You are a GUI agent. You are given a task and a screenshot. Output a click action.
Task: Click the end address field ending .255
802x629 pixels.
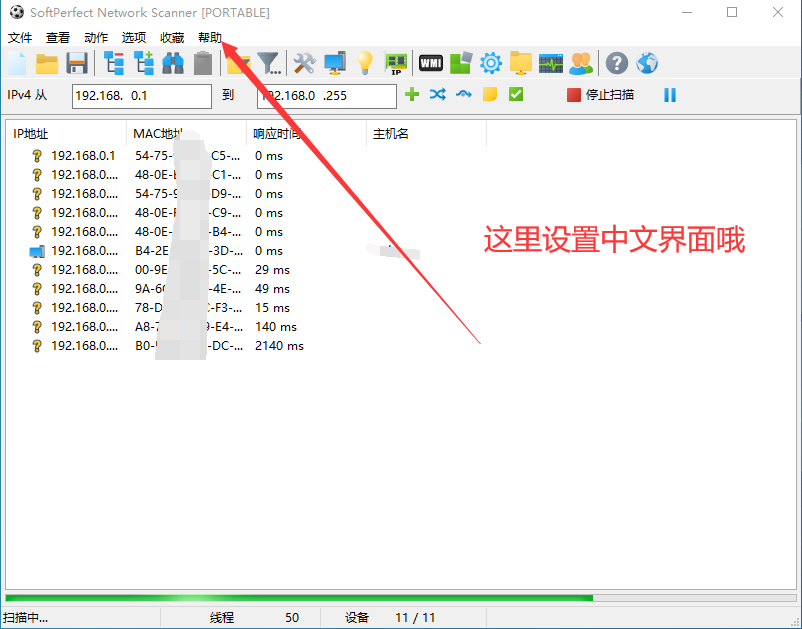tap(327, 96)
